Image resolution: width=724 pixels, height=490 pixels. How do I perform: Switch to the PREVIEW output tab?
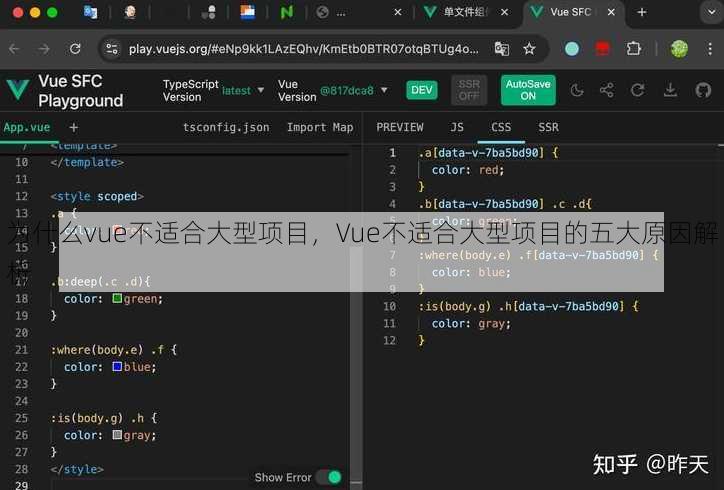click(x=399, y=127)
